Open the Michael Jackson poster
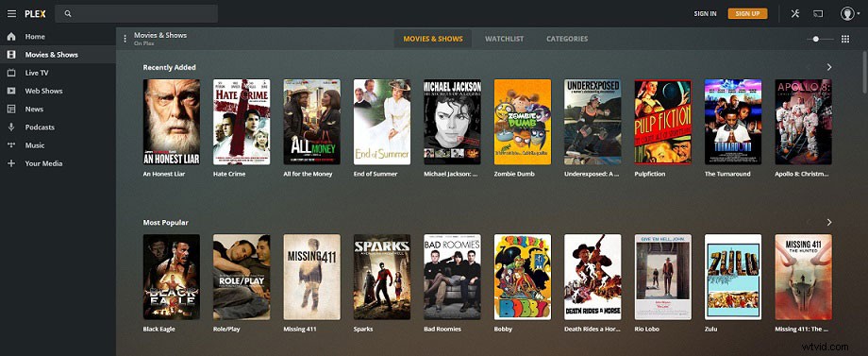 pyautogui.click(x=452, y=122)
